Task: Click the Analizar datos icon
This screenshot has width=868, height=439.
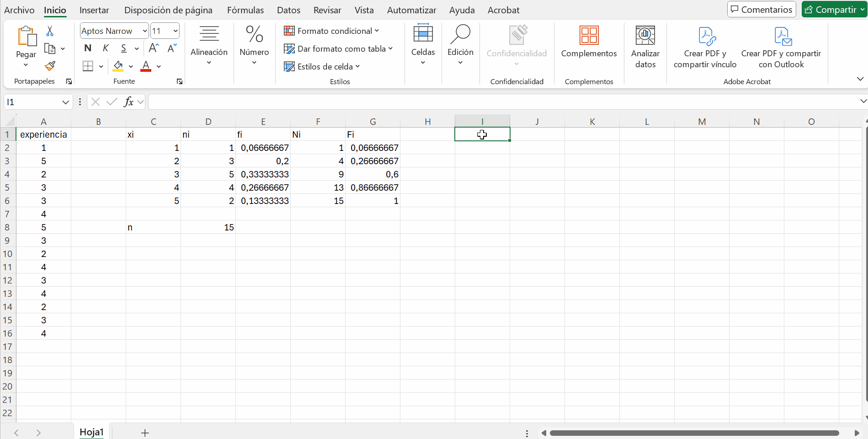Action: click(645, 36)
